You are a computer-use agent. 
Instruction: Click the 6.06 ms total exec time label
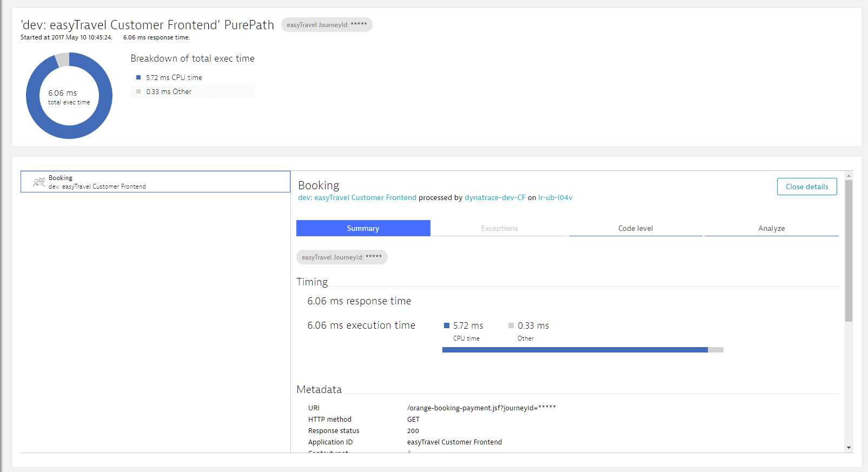(69, 97)
